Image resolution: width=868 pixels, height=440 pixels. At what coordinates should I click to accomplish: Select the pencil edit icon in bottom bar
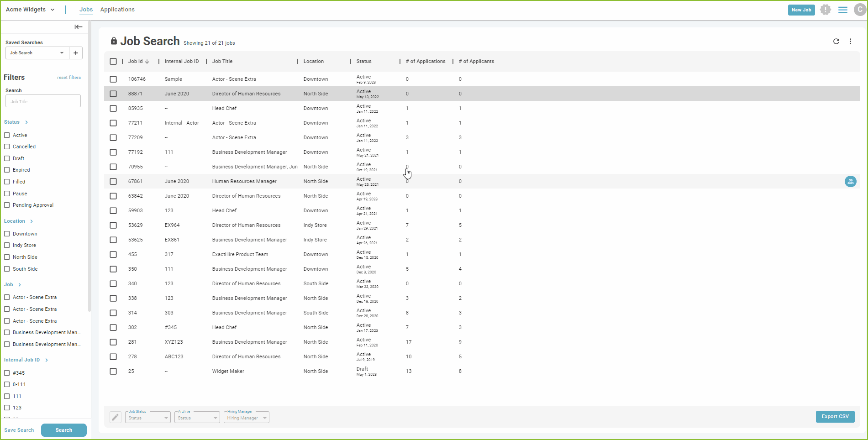click(x=115, y=417)
